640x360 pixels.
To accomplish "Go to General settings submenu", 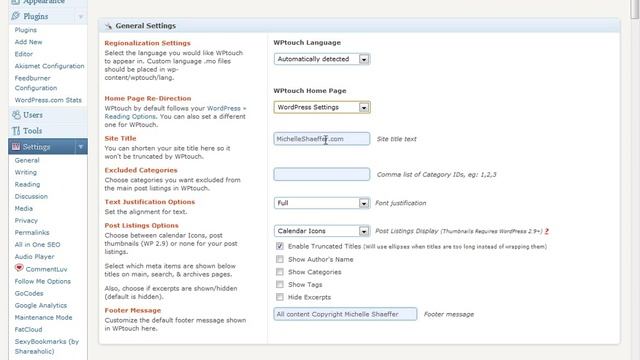I will [27, 160].
